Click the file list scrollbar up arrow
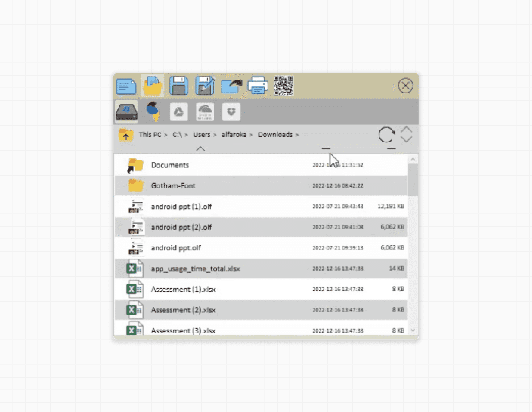 (413, 159)
